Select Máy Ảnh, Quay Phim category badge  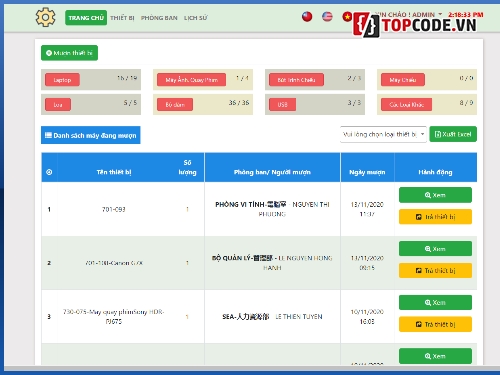click(x=191, y=80)
